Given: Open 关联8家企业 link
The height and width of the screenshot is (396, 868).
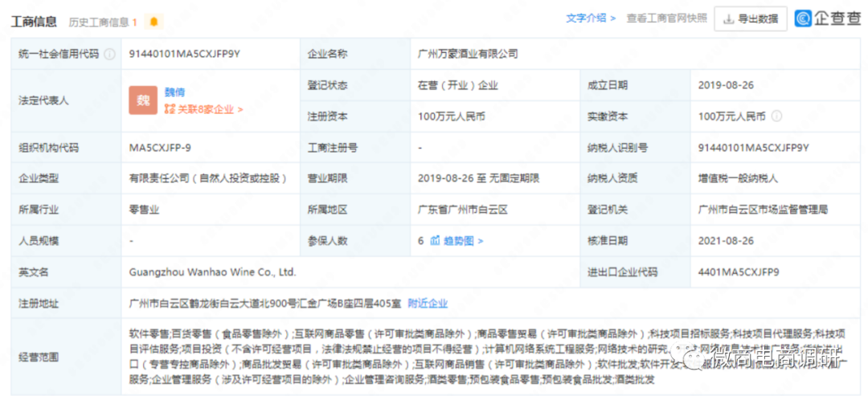Looking at the screenshot, I should [x=203, y=109].
